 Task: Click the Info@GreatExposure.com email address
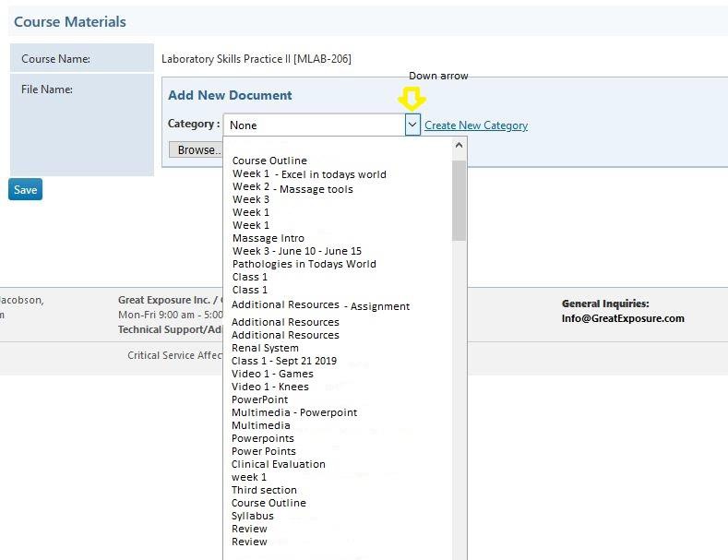pos(623,318)
